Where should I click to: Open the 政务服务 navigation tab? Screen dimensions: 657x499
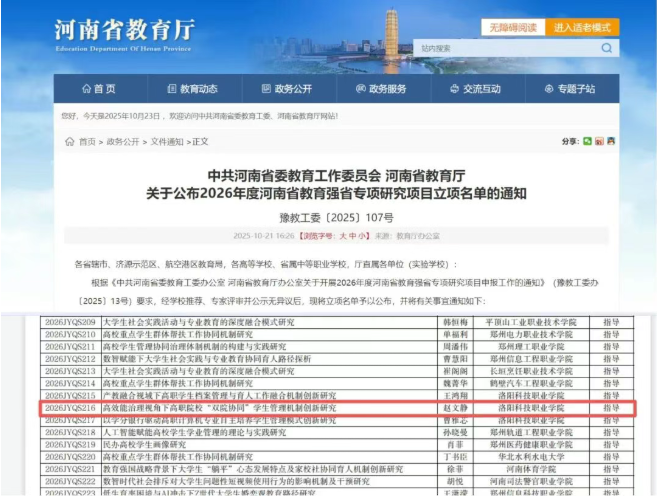point(380,89)
